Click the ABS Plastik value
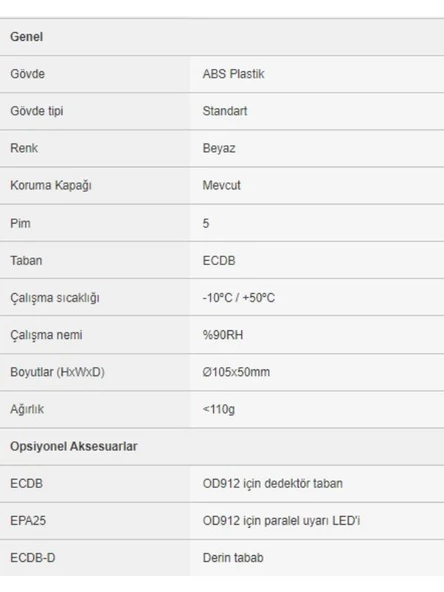This screenshot has width=444, height=592. [233, 74]
